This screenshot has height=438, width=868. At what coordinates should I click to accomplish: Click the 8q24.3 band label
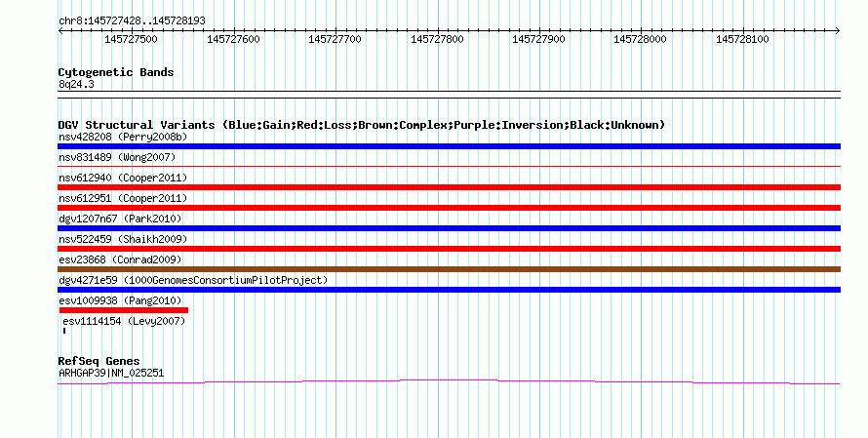coord(76,85)
